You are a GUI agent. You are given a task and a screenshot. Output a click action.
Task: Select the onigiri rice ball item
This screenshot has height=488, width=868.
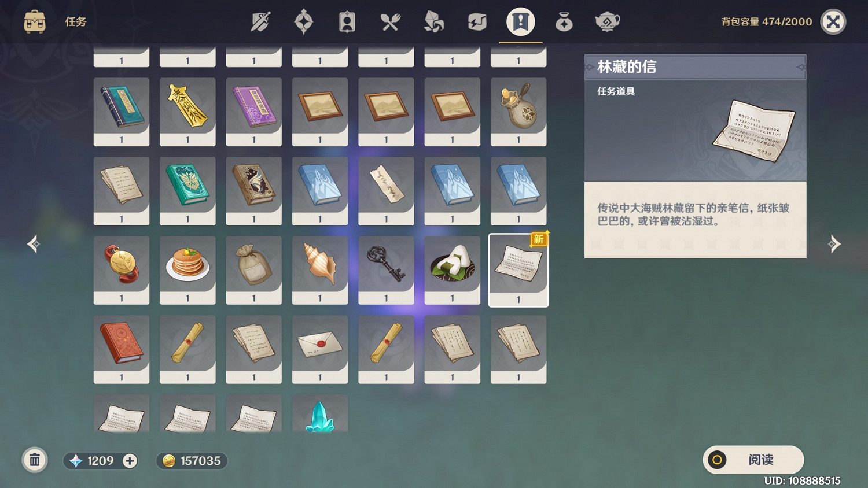453,270
